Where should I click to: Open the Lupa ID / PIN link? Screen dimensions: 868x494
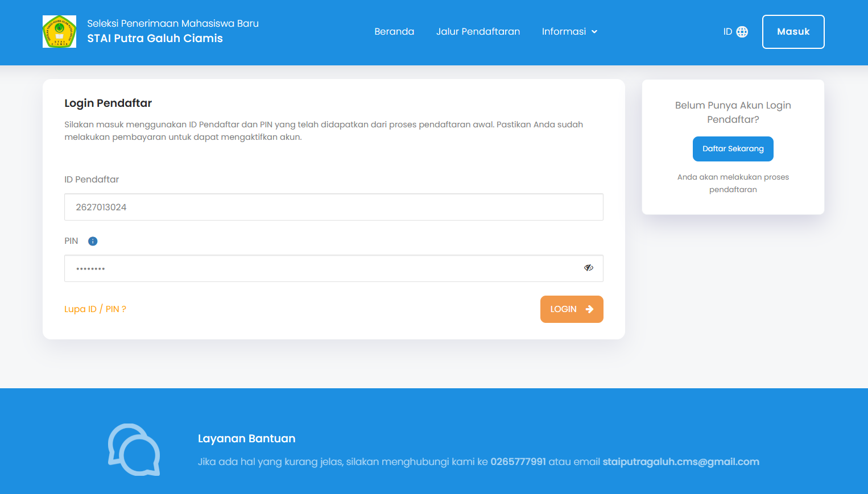[x=95, y=309]
